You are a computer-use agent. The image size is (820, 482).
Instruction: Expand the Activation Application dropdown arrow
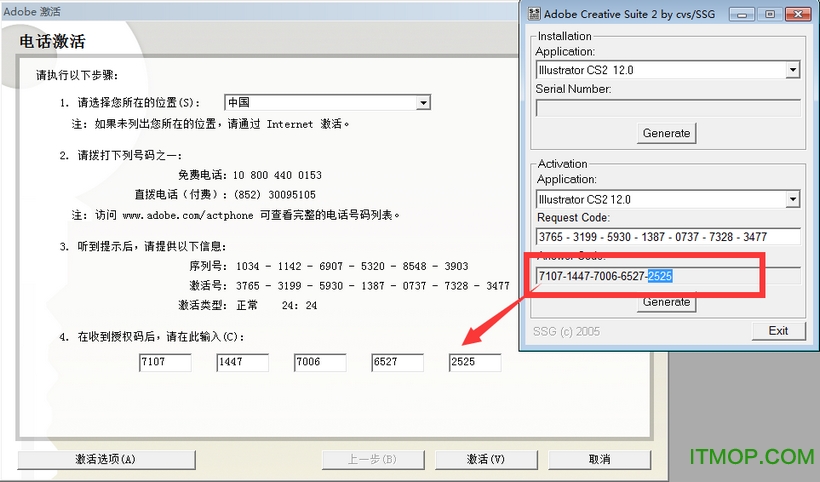pyautogui.click(x=793, y=199)
